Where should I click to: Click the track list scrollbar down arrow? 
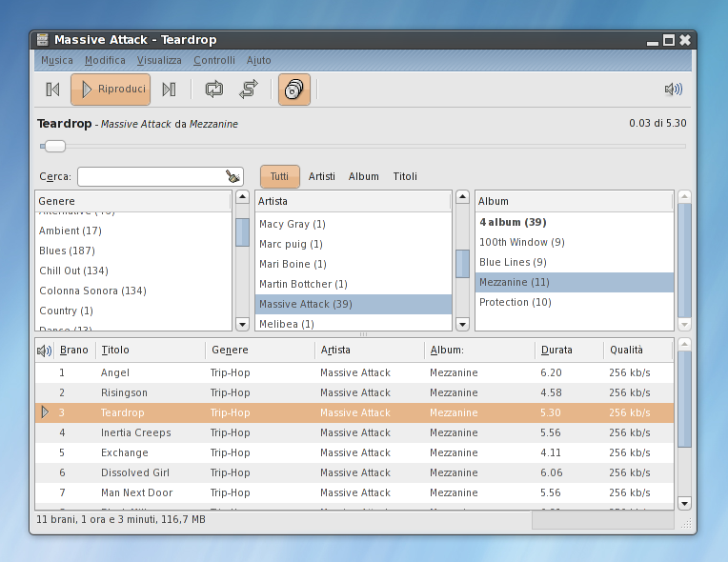684,503
